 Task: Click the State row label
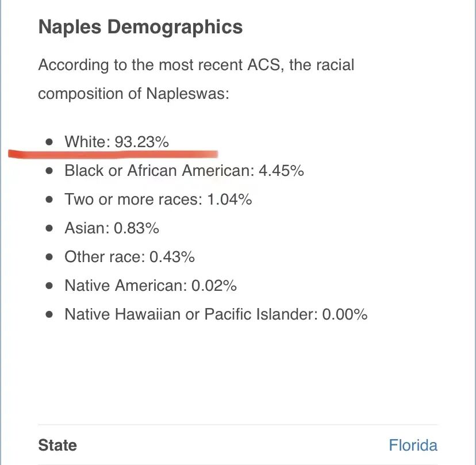tap(57, 445)
